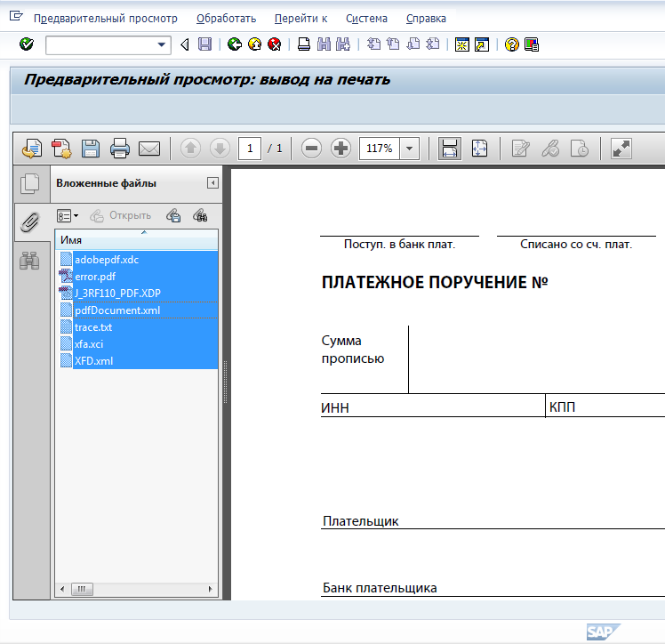Open the Справка menu
The image size is (665, 644).
(426, 19)
